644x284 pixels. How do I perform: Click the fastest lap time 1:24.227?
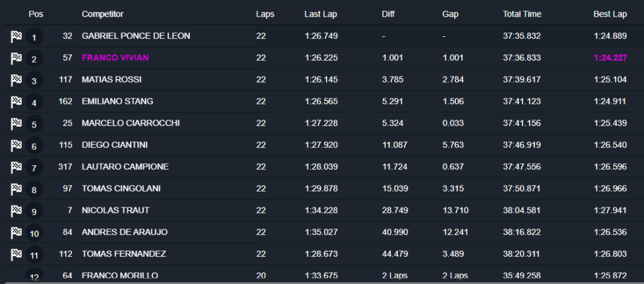[610, 58]
